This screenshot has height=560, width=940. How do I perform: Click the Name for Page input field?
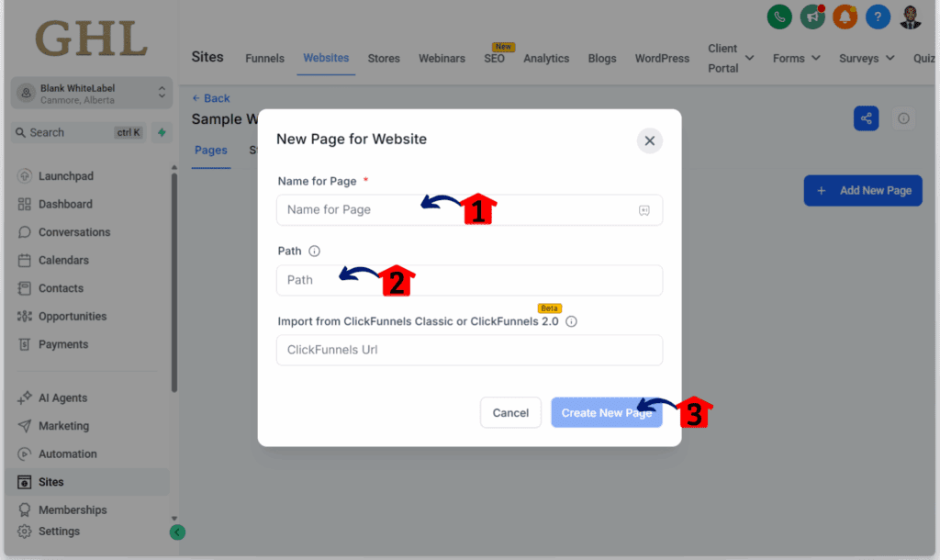pos(469,210)
